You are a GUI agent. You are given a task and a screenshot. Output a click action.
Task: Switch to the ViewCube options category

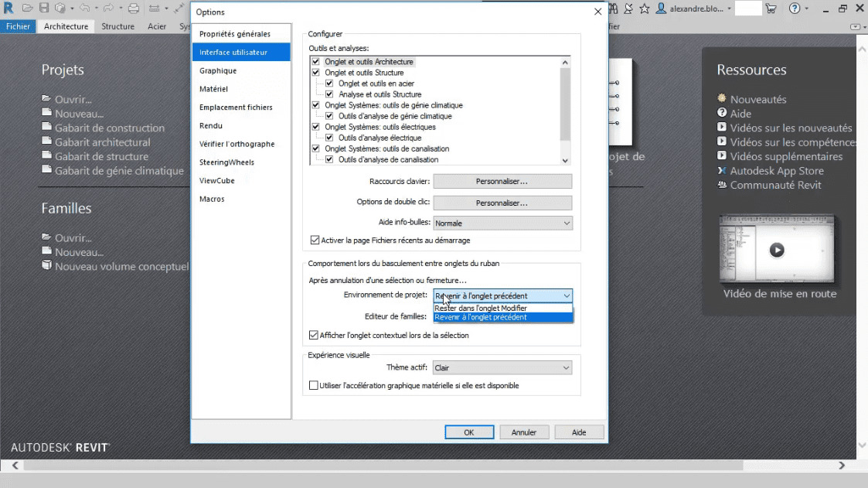click(216, 181)
